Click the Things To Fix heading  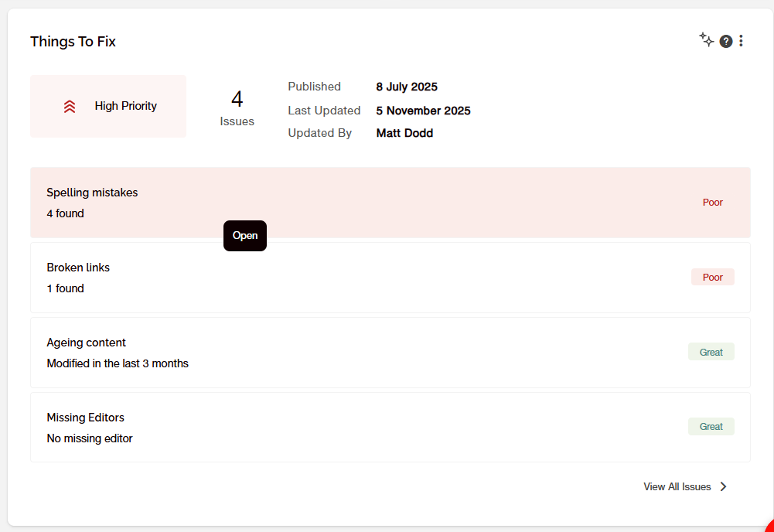coord(73,42)
